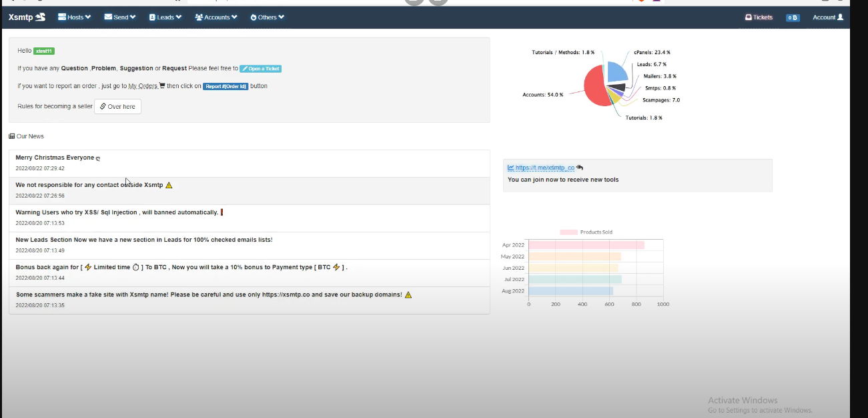Click the Aug 2022 bar in chart

pyautogui.click(x=571, y=291)
